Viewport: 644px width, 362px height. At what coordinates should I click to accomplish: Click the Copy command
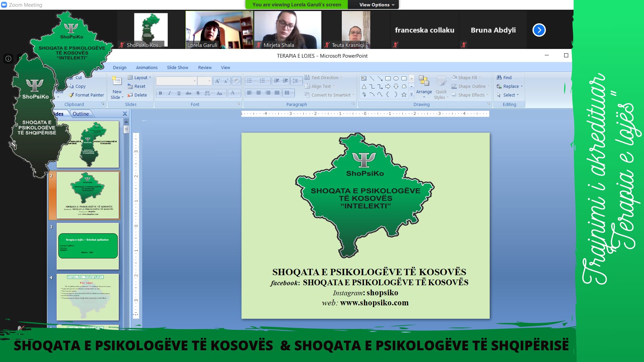pyautogui.click(x=77, y=86)
